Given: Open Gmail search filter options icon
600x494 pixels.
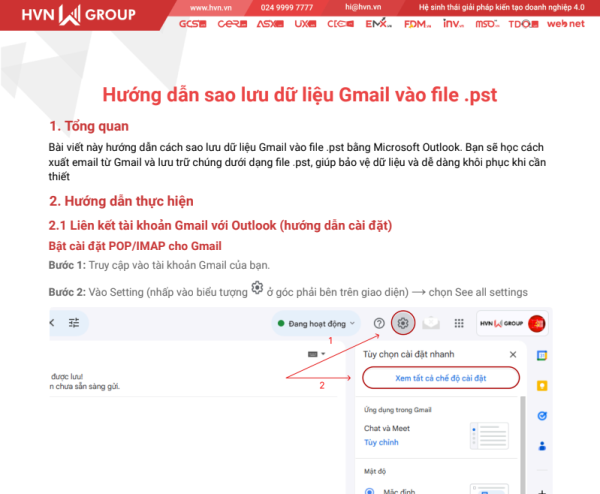Looking at the screenshot, I should coord(74,323).
